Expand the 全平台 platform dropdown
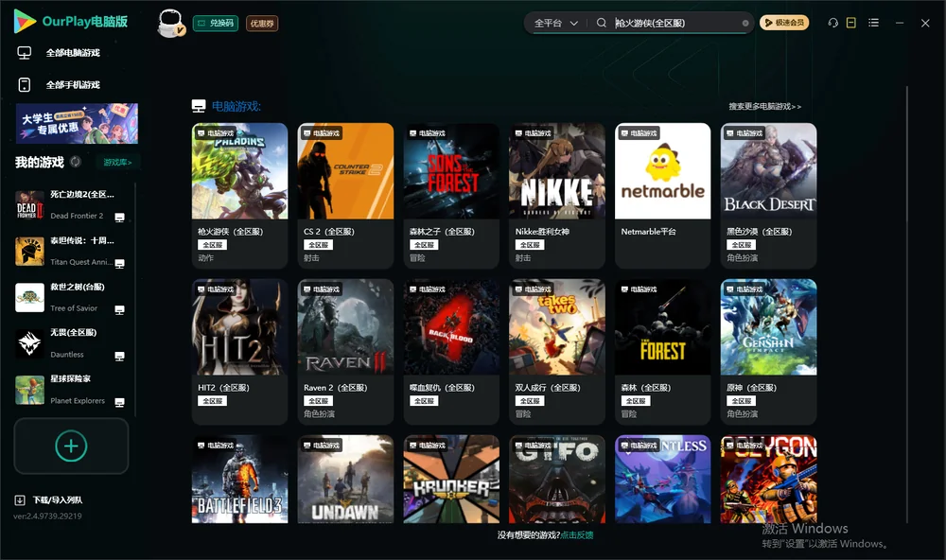Screen dimensions: 946x560 555,23
